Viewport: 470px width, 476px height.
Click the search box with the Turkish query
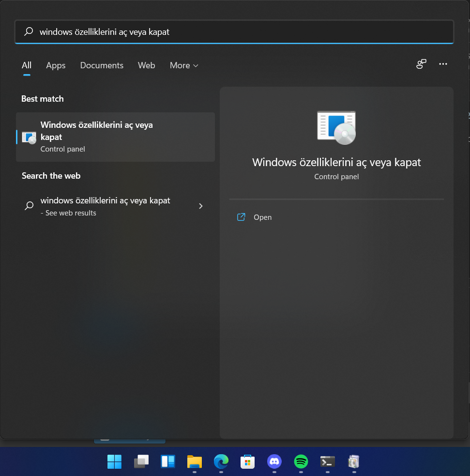(234, 32)
